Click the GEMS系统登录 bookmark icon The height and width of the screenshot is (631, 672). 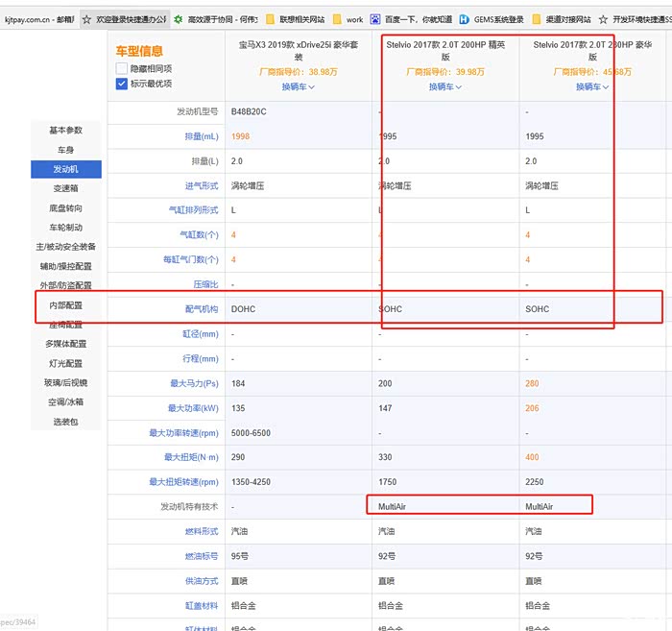coord(465,19)
